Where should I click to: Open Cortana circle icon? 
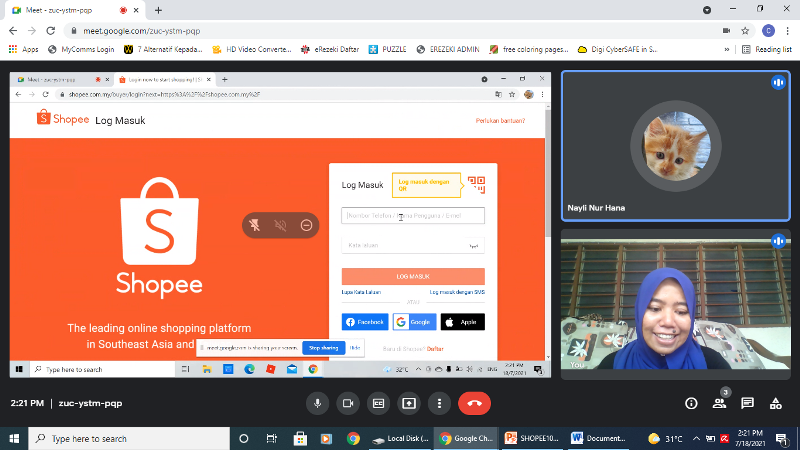(243, 438)
